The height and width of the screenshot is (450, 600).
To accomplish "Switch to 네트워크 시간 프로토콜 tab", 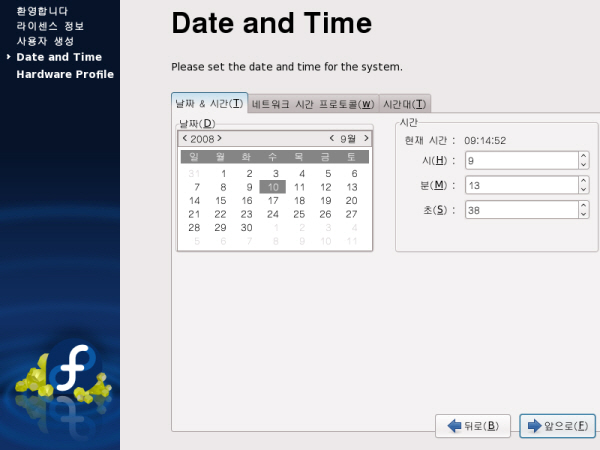I will coord(313,104).
